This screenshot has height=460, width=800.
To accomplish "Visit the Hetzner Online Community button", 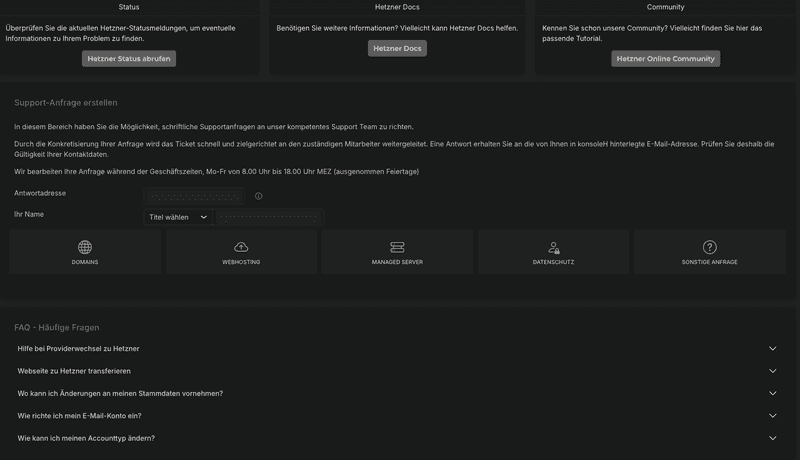I will click(665, 59).
